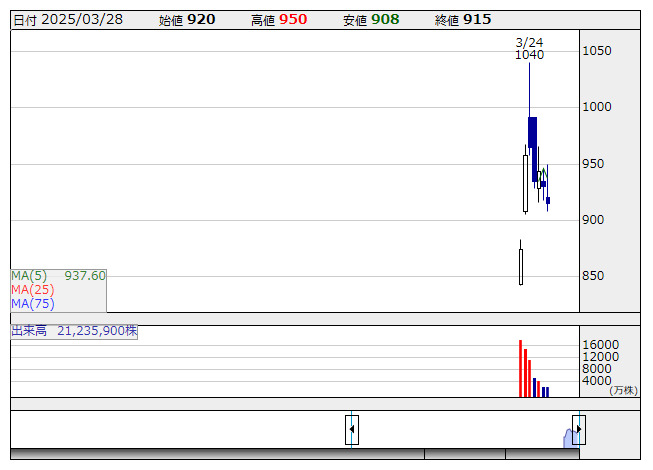The width and height of the screenshot is (653, 470).
Task: Click the MA(25) legend entry
Action: point(33,290)
